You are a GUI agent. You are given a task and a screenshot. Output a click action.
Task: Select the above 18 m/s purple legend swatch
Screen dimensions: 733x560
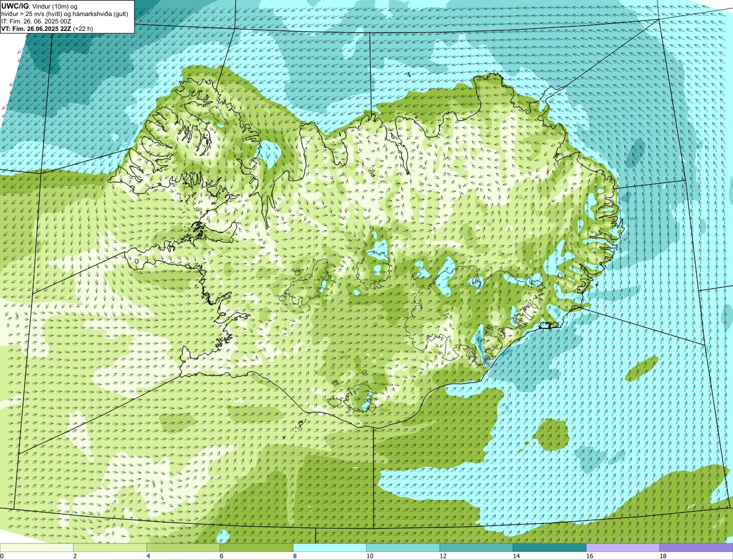[x=696, y=548]
